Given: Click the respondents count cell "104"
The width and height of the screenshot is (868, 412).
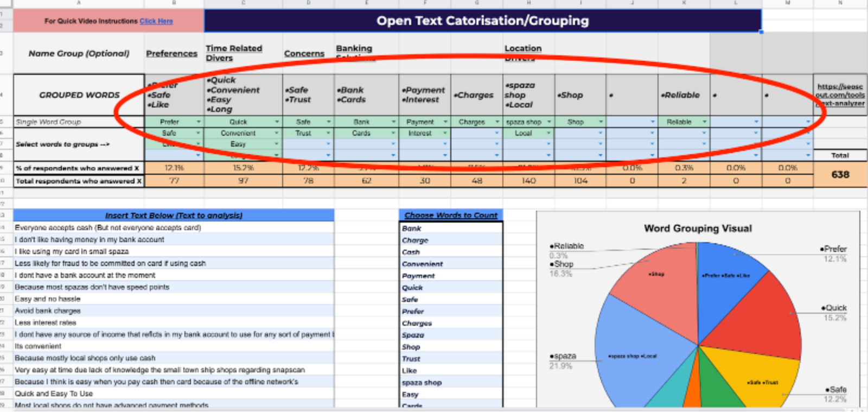Looking at the screenshot, I should 580,181.
